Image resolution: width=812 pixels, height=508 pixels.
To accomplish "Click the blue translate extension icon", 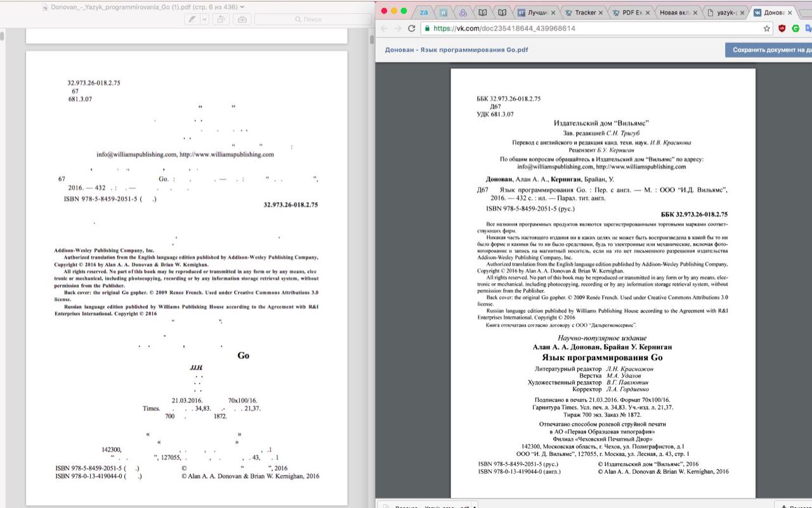I will tap(808, 29).
